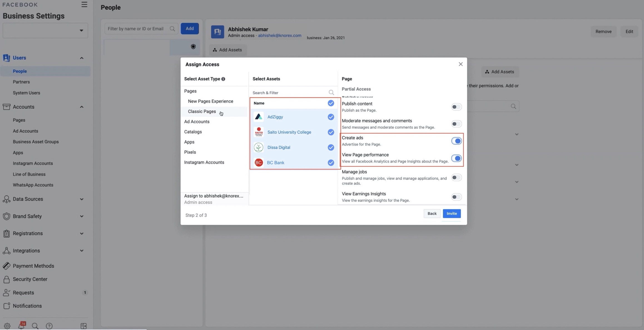Screen dimensions: 644x330
Task: Click the info icon next to Select Asset Type
Action: click(x=223, y=79)
